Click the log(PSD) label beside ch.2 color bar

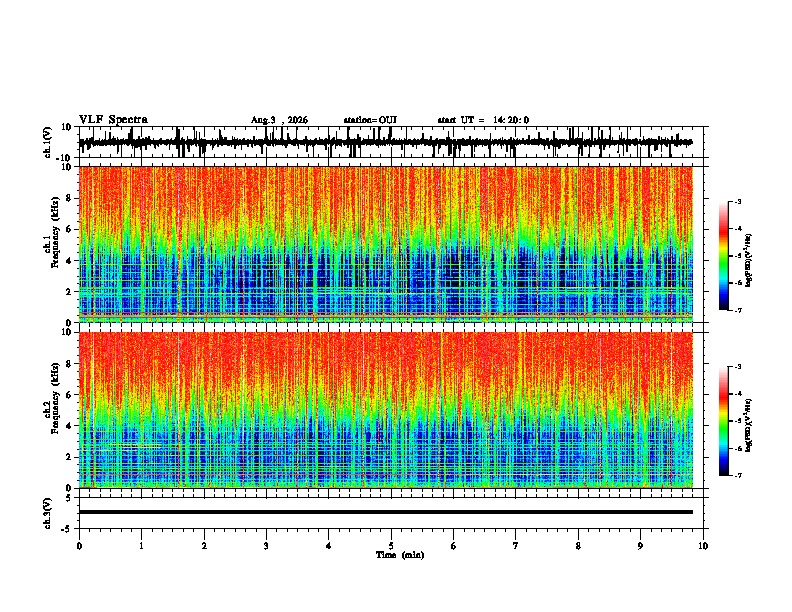749,425
